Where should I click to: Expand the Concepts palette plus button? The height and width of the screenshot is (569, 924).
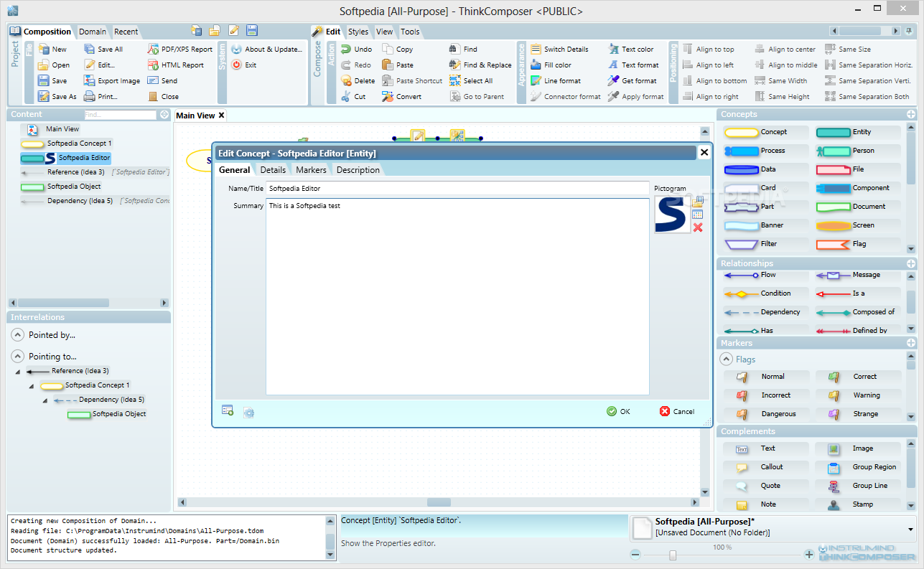(x=911, y=115)
